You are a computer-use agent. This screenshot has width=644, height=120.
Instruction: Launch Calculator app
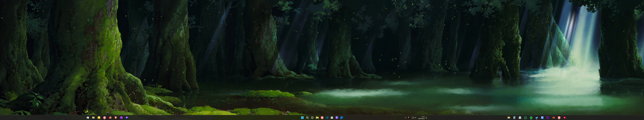(x=514, y=117)
